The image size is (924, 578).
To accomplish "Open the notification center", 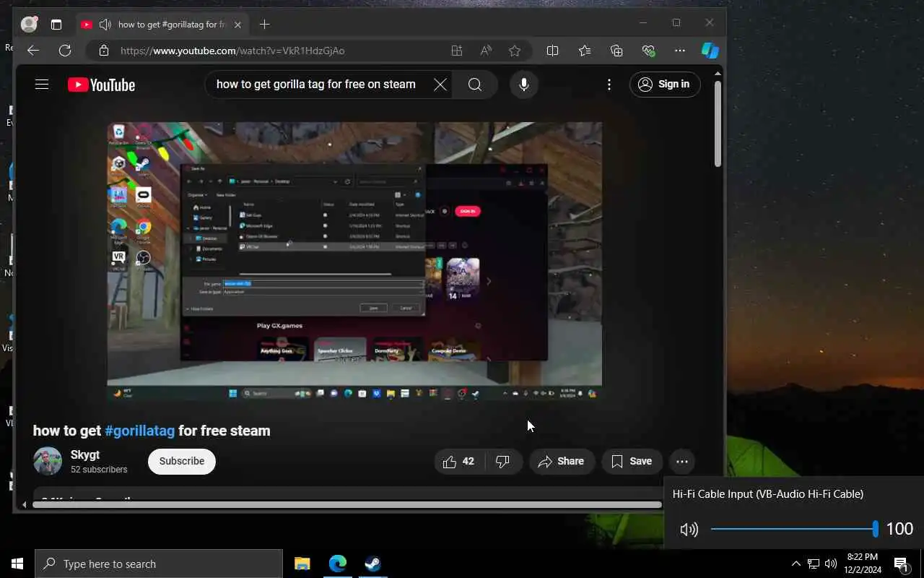I will tap(902, 564).
